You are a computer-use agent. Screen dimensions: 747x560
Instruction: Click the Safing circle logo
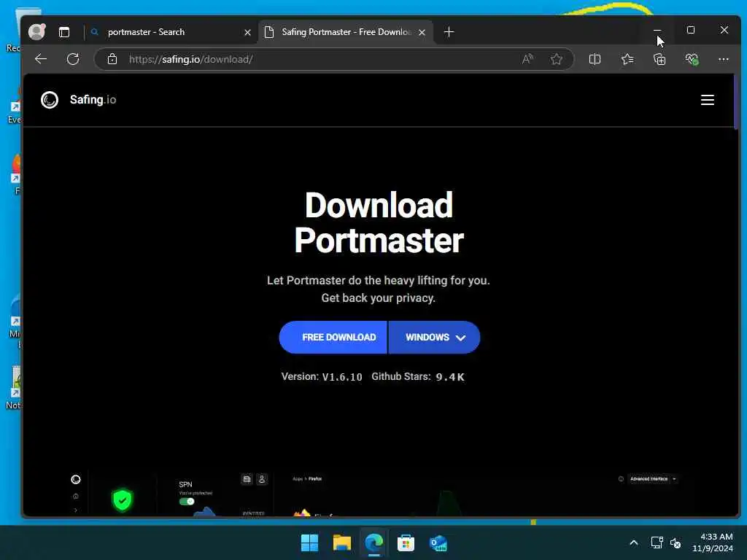(50, 99)
